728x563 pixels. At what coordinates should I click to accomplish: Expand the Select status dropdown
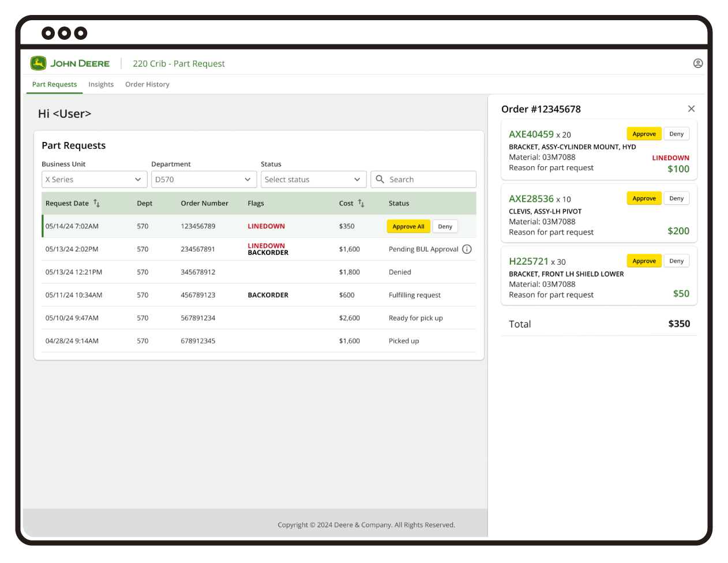[x=313, y=179]
